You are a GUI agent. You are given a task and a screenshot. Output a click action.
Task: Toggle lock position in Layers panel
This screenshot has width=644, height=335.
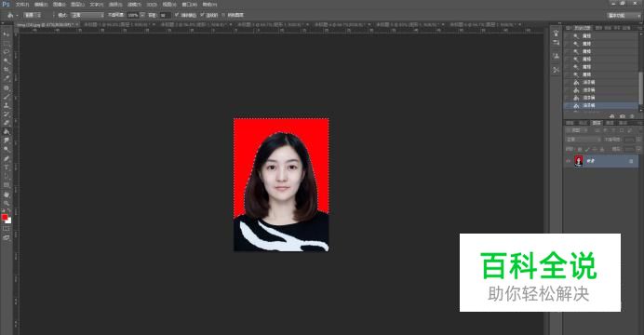tap(594, 150)
